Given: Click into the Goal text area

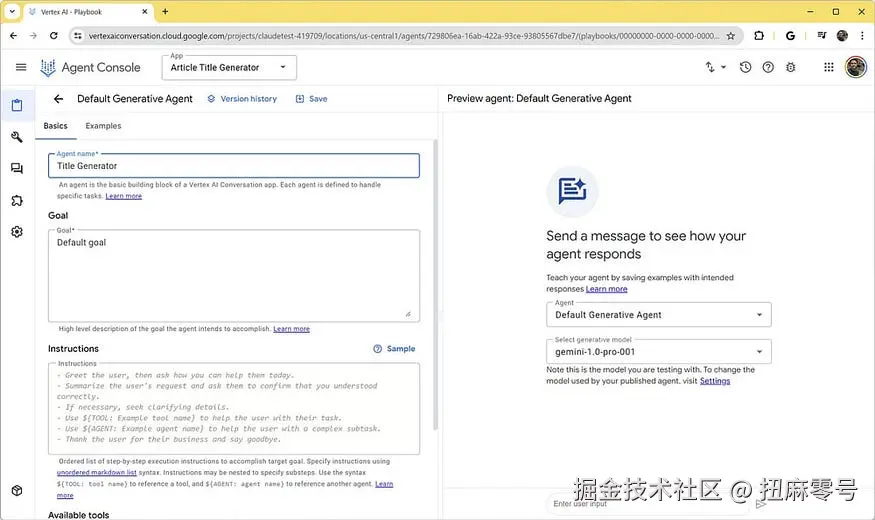Looking at the screenshot, I should (x=234, y=276).
